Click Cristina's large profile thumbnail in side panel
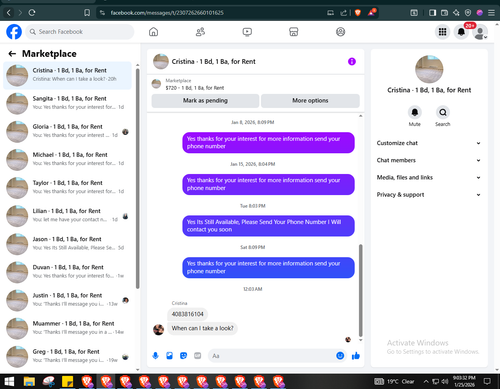Image resolution: width=500 pixels, height=389 pixels. pos(429,69)
